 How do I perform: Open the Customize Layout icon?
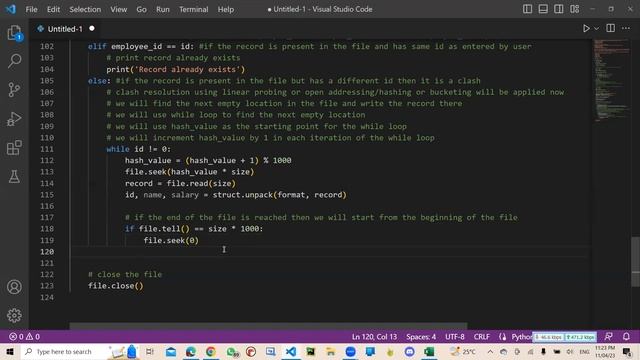pos(574,9)
